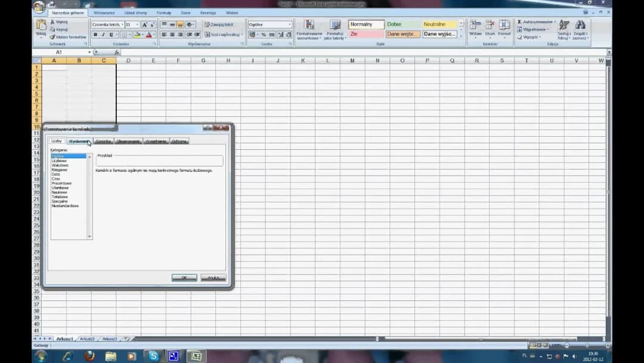Click the Usuń cells icon
This screenshot has width=644, height=363.
[x=490, y=27]
